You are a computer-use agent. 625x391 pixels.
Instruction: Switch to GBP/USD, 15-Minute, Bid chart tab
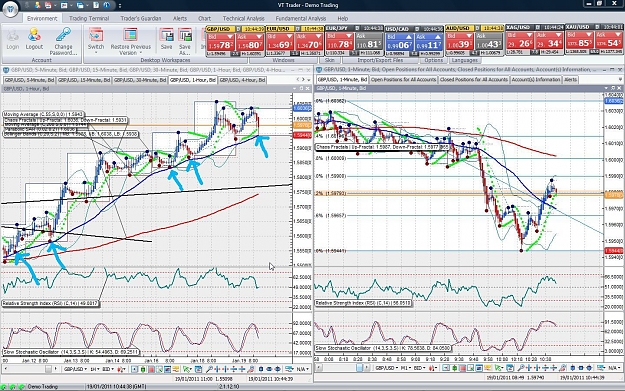(x=84, y=80)
